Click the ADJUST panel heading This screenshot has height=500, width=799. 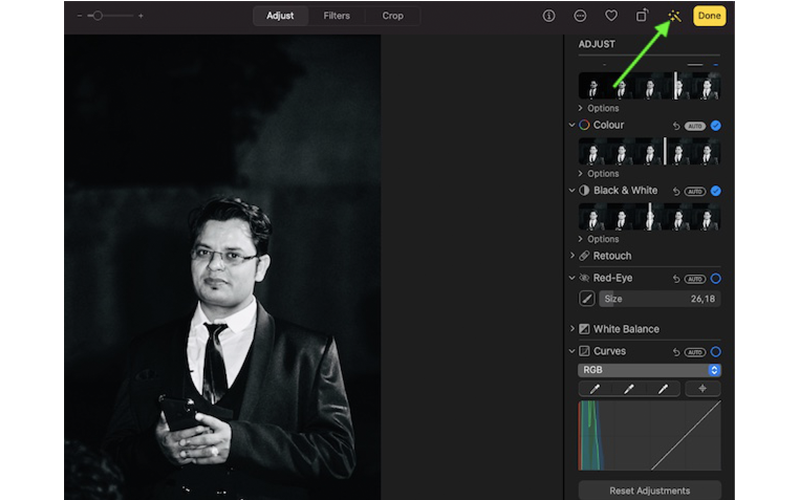point(597,44)
